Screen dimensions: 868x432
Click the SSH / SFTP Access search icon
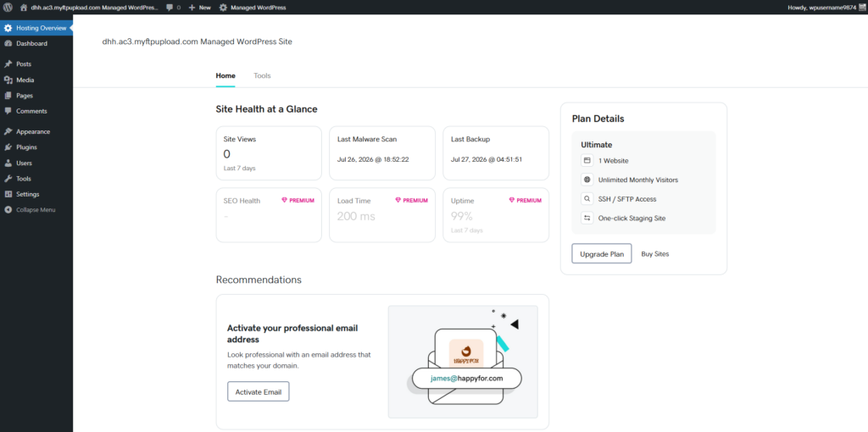pos(587,198)
